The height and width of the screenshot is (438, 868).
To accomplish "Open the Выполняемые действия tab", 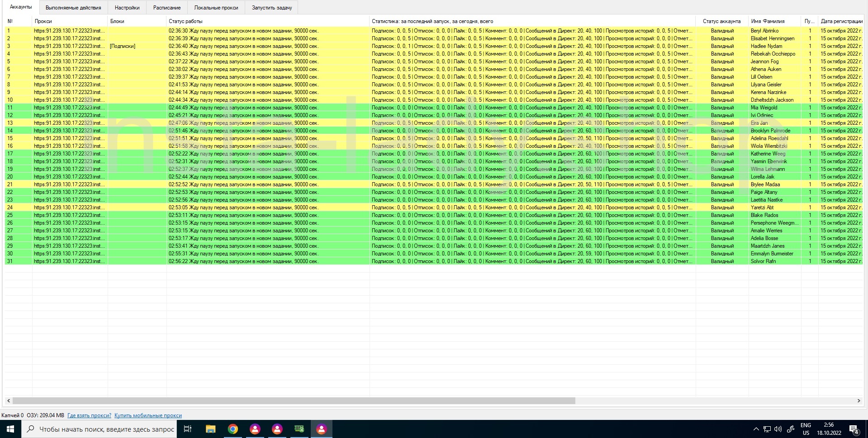I will (x=73, y=8).
